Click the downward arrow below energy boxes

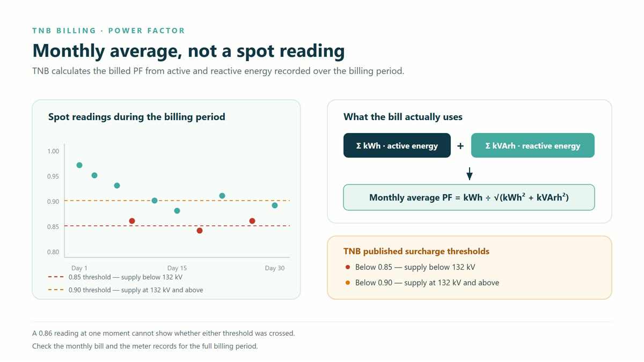(x=470, y=173)
